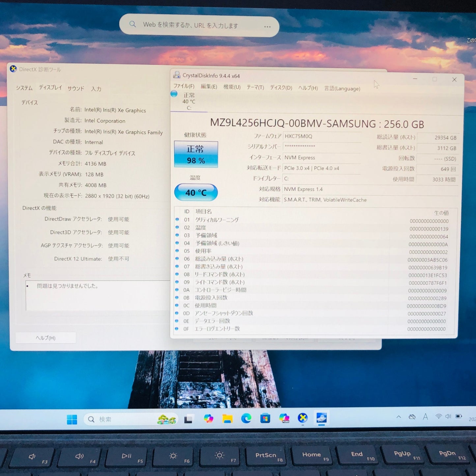Open the ディスク(D) drive selection menu
The width and height of the screenshot is (476, 476).
280,88
